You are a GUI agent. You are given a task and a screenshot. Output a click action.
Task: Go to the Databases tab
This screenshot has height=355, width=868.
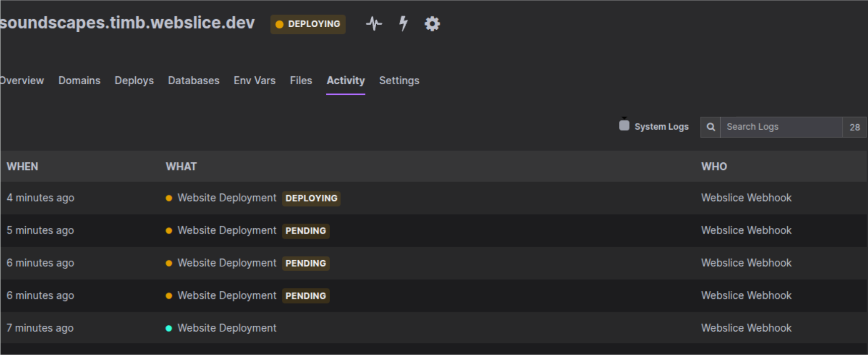(x=193, y=81)
